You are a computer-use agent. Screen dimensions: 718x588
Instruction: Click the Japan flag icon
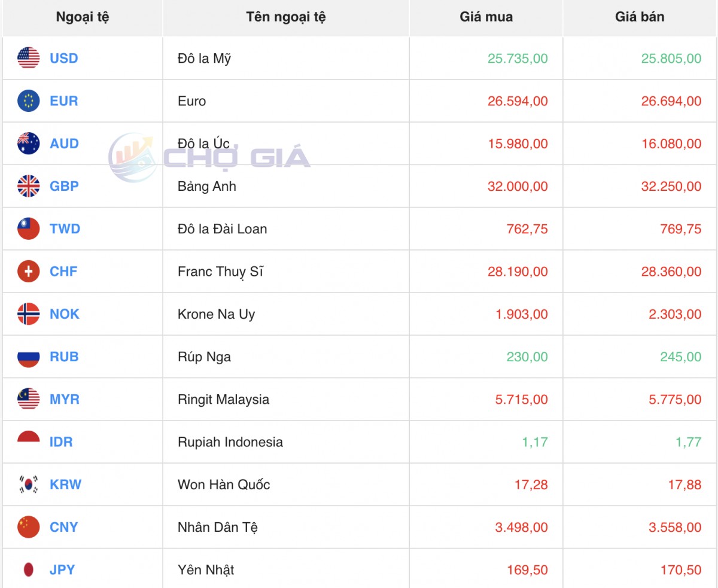click(x=28, y=570)
